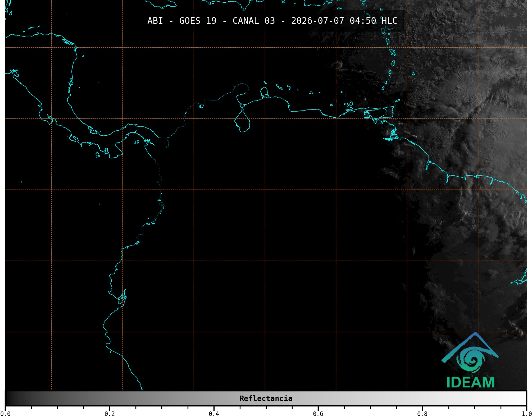Click the Reflectancia colorbar label

pyautogui.click(x=266, y=398)
